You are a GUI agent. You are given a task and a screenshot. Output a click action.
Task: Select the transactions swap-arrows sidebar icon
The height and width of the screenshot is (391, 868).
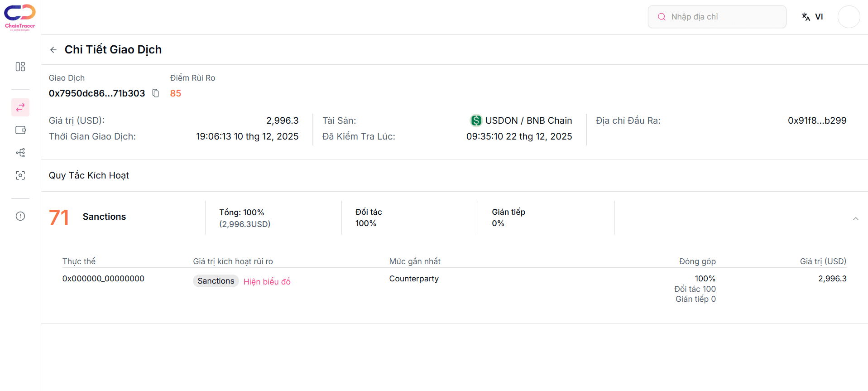coord(20,107)
